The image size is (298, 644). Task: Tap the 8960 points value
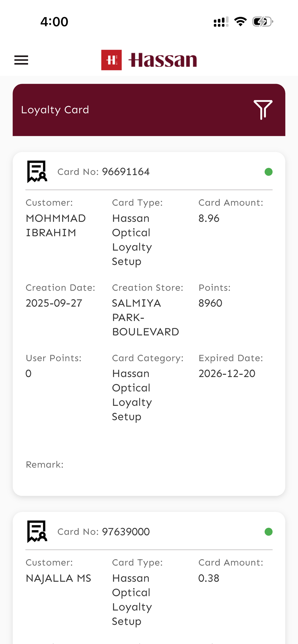(x=210, y=303)
